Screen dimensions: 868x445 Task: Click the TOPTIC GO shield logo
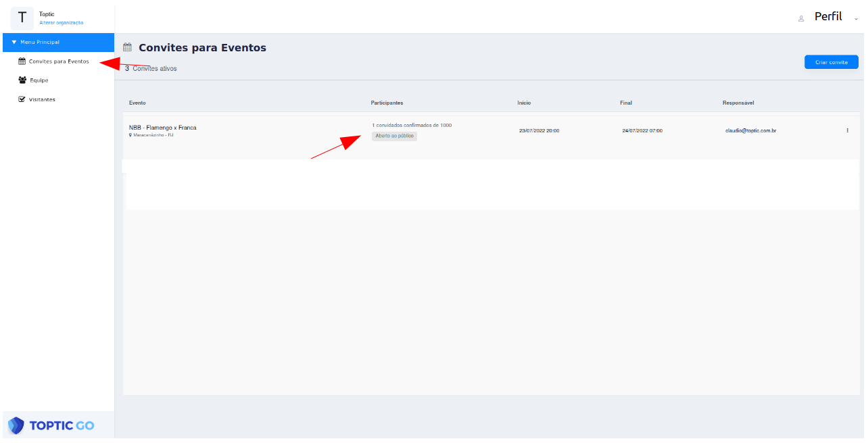click(x=16, y=425)
